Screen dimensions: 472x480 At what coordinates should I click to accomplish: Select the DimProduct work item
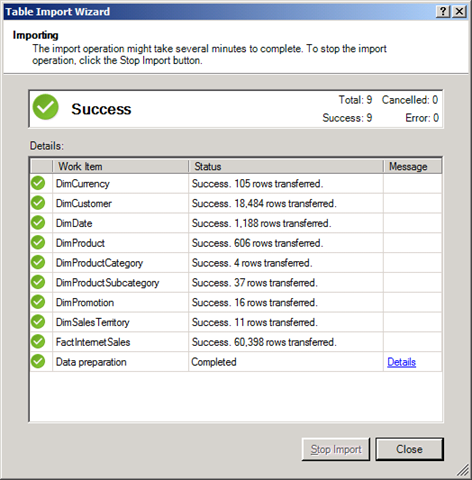tap(80, 243)
